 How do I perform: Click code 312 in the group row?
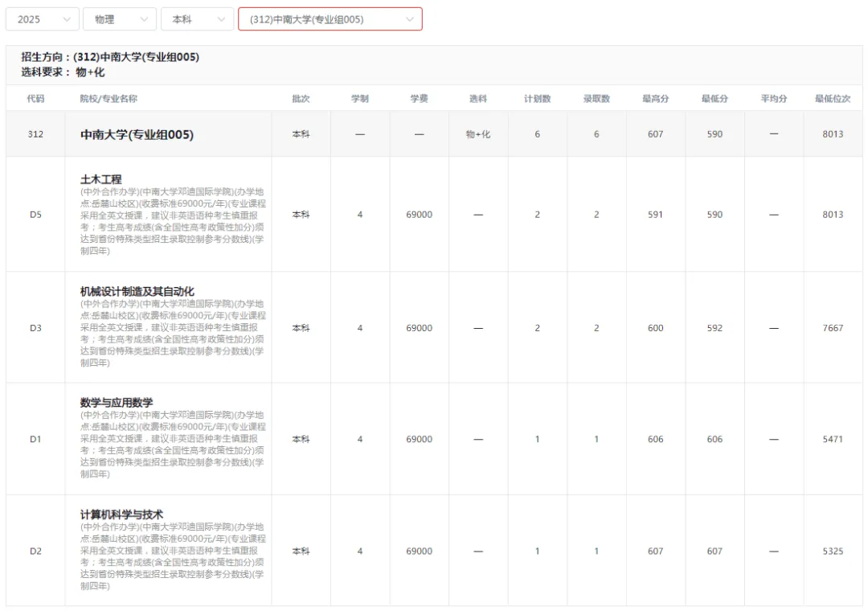35,134
